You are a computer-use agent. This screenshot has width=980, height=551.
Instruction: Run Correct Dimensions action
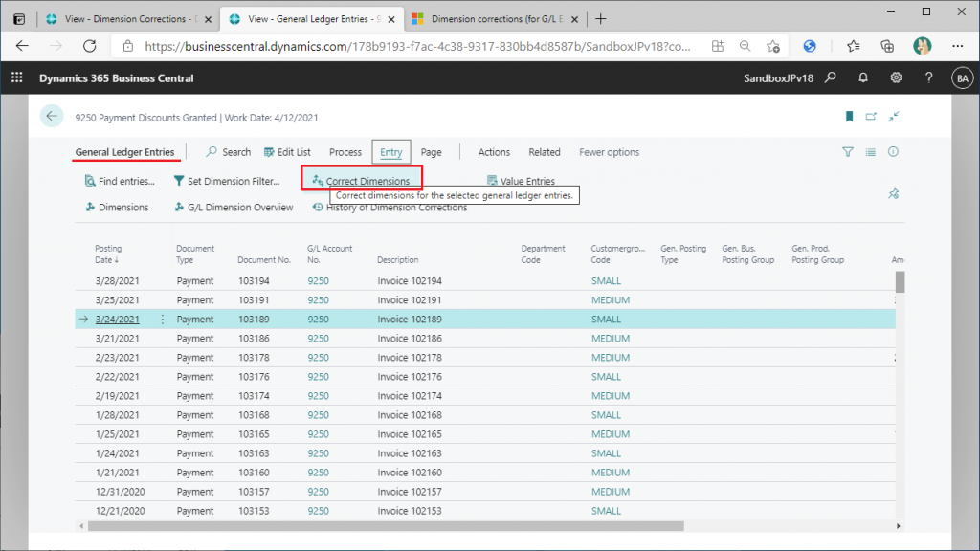coord(361,181)
